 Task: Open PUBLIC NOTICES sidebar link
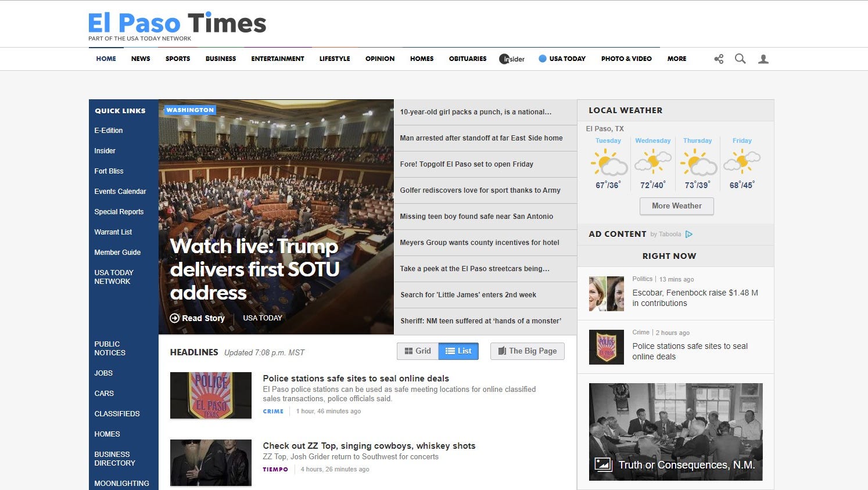110,348
